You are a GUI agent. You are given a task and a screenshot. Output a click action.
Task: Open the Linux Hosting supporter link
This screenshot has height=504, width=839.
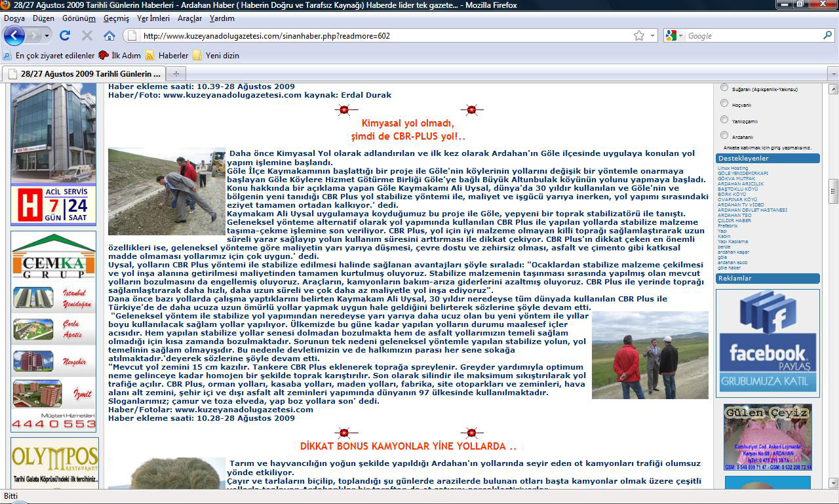[733, 168]
